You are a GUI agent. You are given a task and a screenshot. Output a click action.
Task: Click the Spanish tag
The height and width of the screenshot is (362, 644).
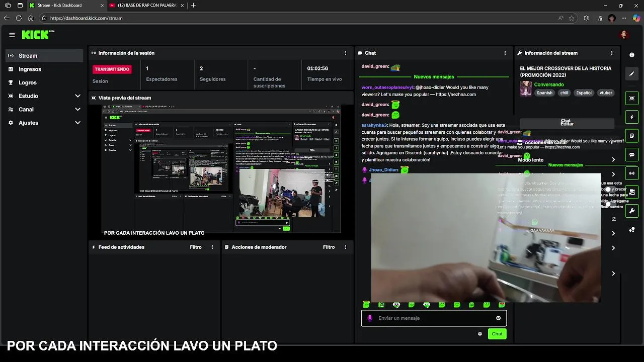pos(544,93)
